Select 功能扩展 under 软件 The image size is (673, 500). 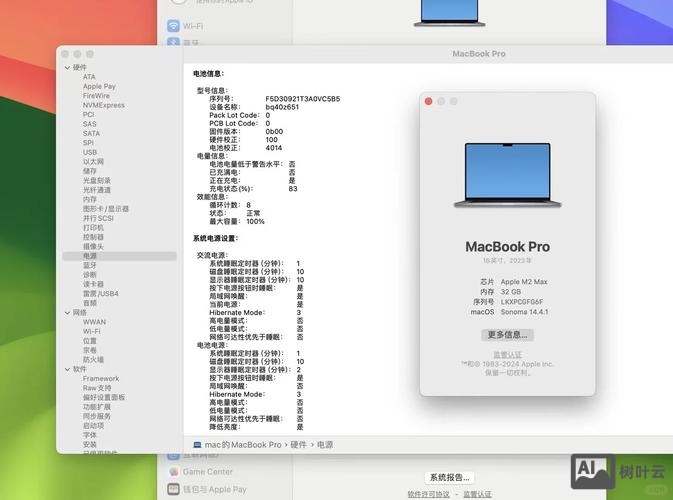(97, 407)
